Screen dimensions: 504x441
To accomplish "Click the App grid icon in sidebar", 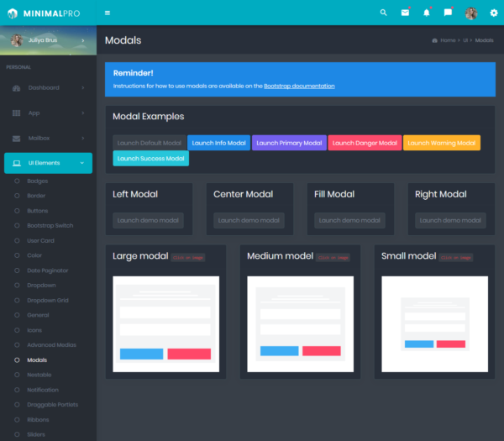I will coord(17,113).
